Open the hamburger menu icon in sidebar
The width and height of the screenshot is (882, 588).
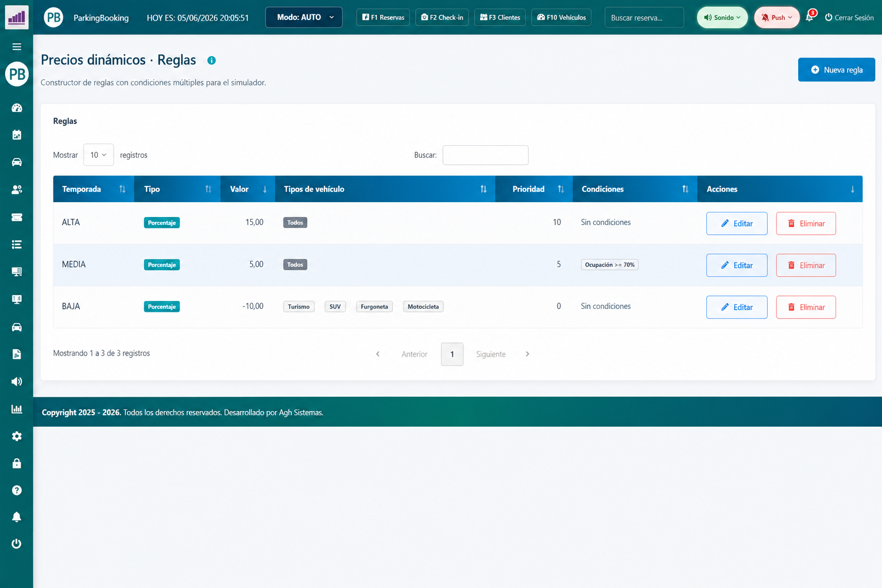(17, 47)
